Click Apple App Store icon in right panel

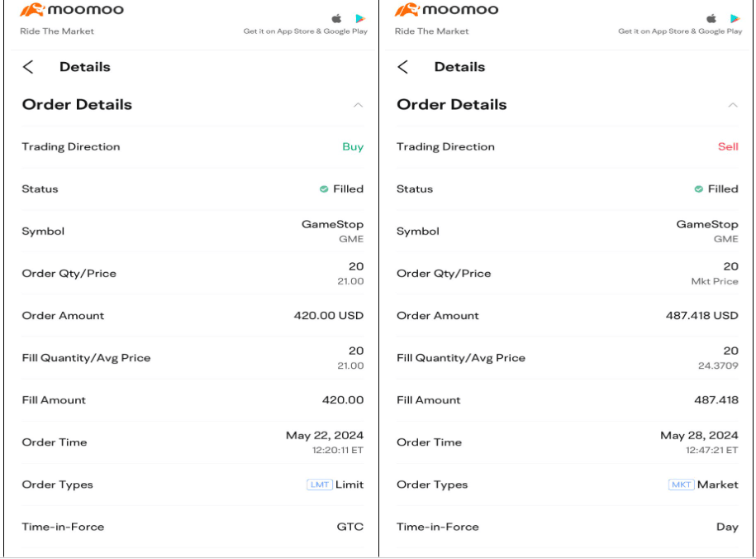coord(711,18)
